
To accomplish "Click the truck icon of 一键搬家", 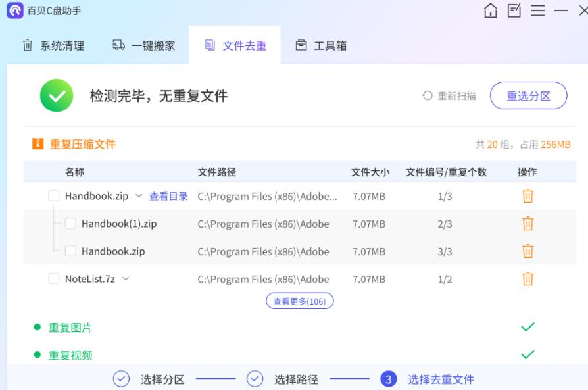I will coord(118,45).
